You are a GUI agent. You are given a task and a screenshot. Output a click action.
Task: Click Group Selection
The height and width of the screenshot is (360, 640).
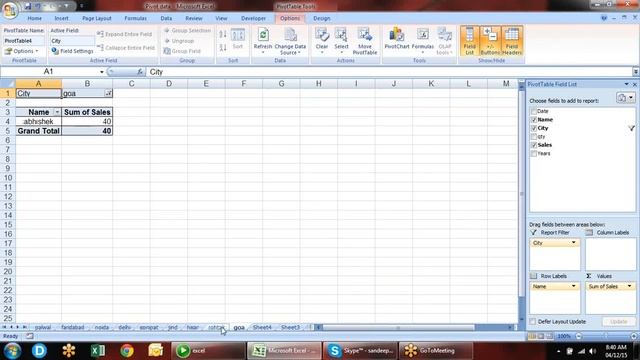pos(187,31)
